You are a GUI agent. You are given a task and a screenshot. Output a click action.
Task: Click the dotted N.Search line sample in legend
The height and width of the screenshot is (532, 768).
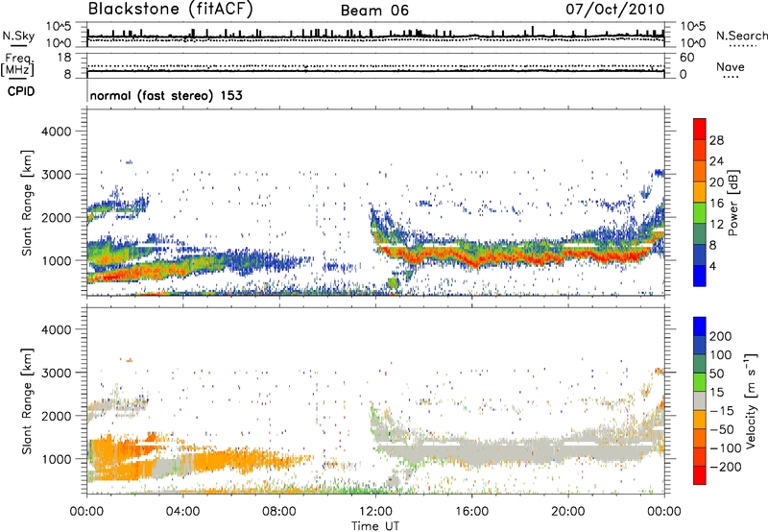click(x=743, y=46)
